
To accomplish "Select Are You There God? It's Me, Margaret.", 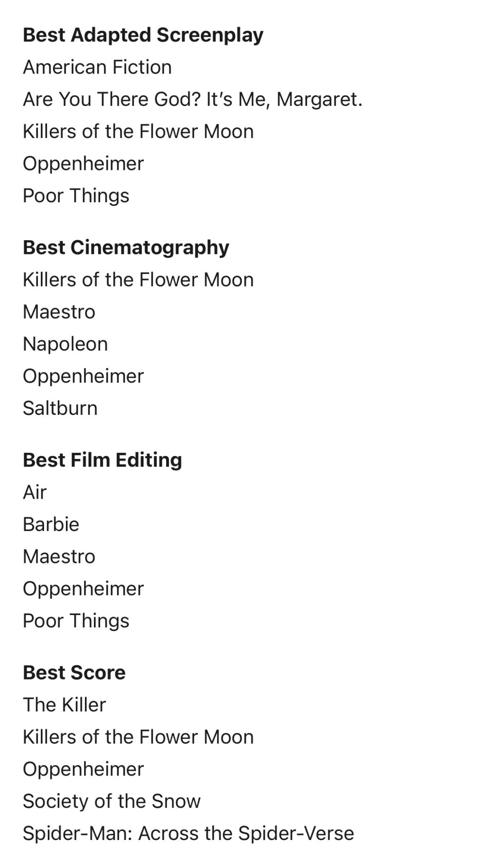I will pyautogui.click(x=193, y=100).
